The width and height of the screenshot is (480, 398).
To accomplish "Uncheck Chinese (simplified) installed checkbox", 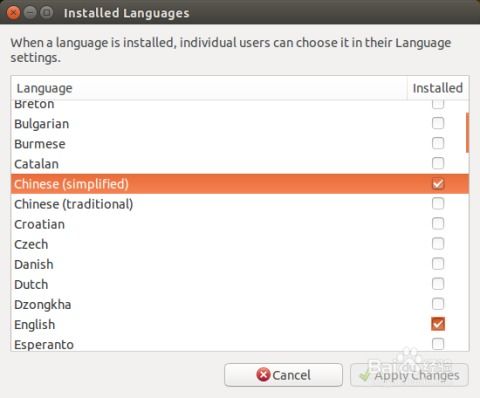I will (438, 184).
